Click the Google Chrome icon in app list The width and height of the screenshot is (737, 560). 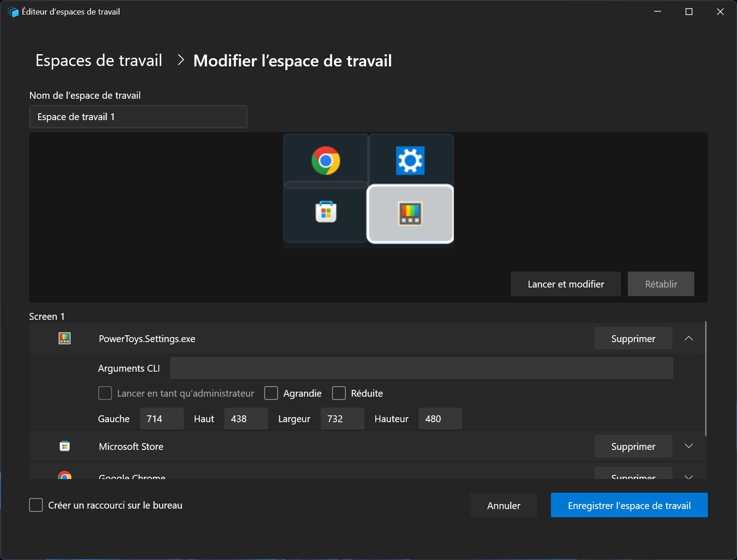[65, 475]
